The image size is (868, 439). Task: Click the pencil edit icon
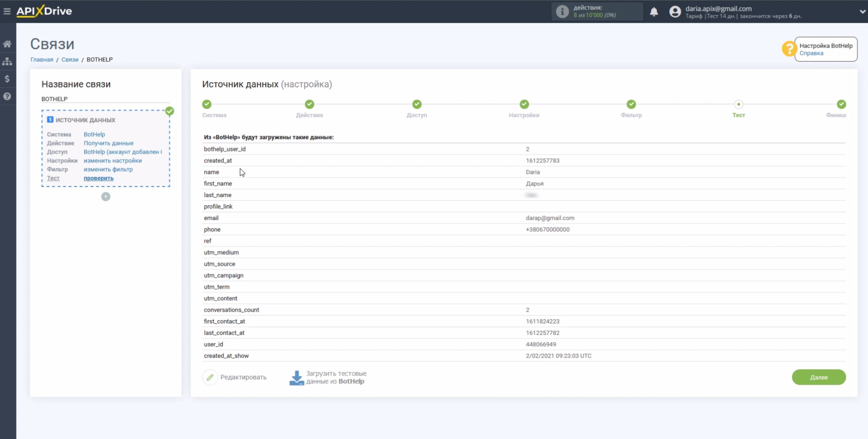[210, 377]
